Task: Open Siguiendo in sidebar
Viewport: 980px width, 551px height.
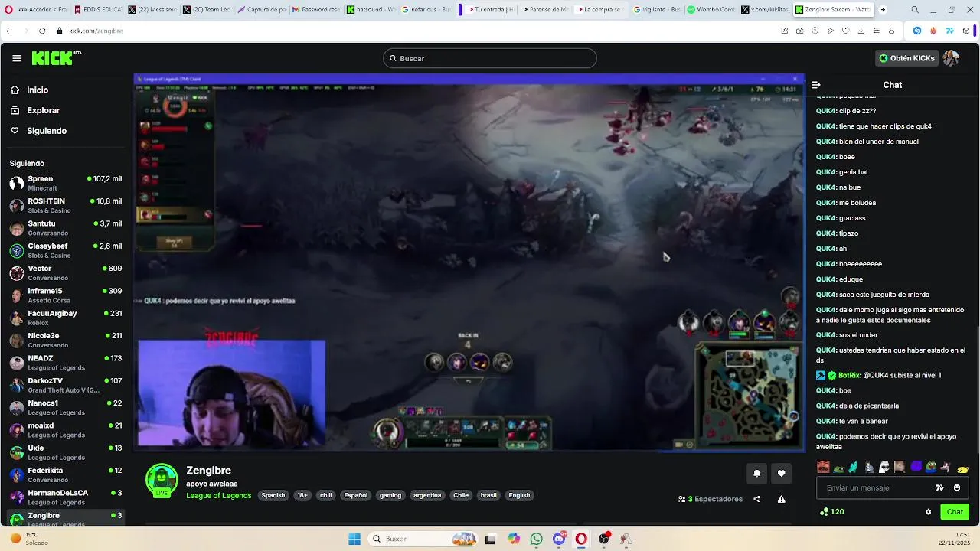Action: [38, 131]
